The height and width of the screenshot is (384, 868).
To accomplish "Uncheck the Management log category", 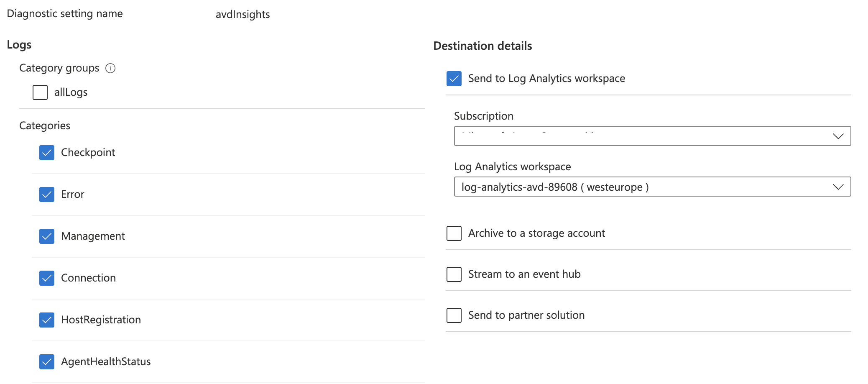I will coord(47,236).
